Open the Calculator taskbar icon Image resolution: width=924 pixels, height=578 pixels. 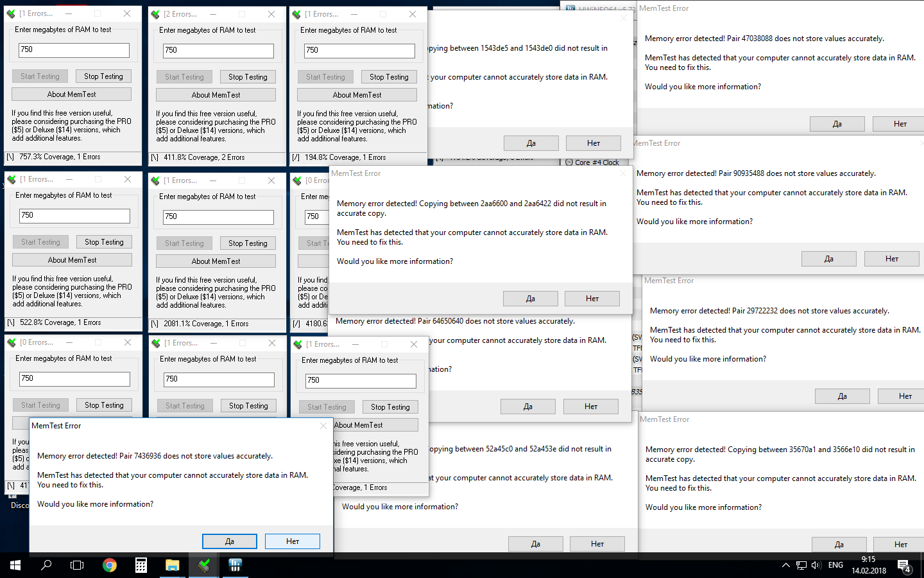141,565
